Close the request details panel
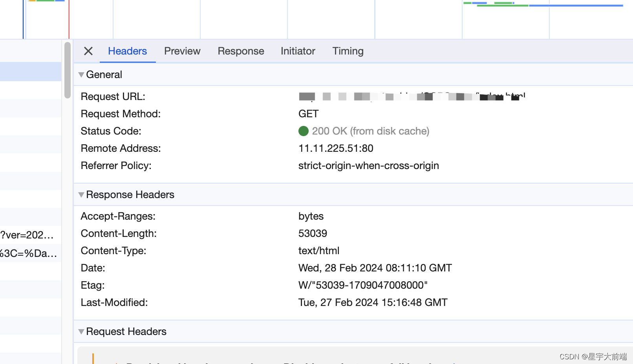Screen dimensions: 633x364 pos(88,51)
